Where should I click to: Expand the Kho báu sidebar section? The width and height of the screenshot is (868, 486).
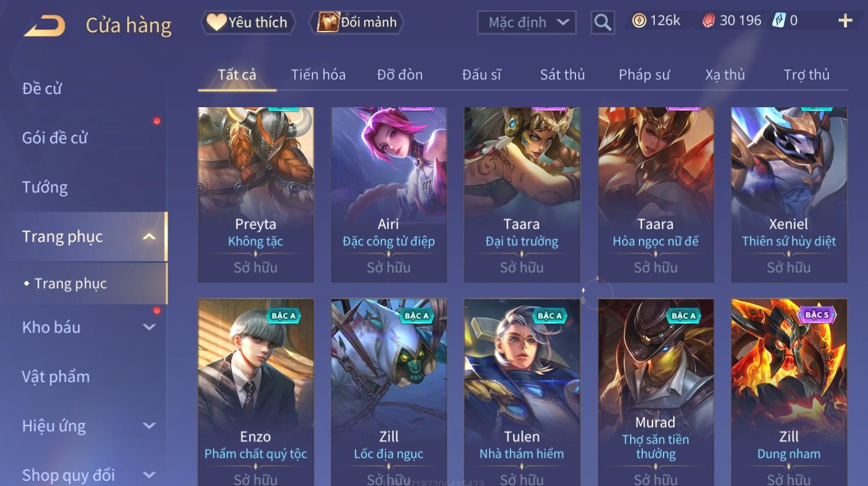pos(149,327)
